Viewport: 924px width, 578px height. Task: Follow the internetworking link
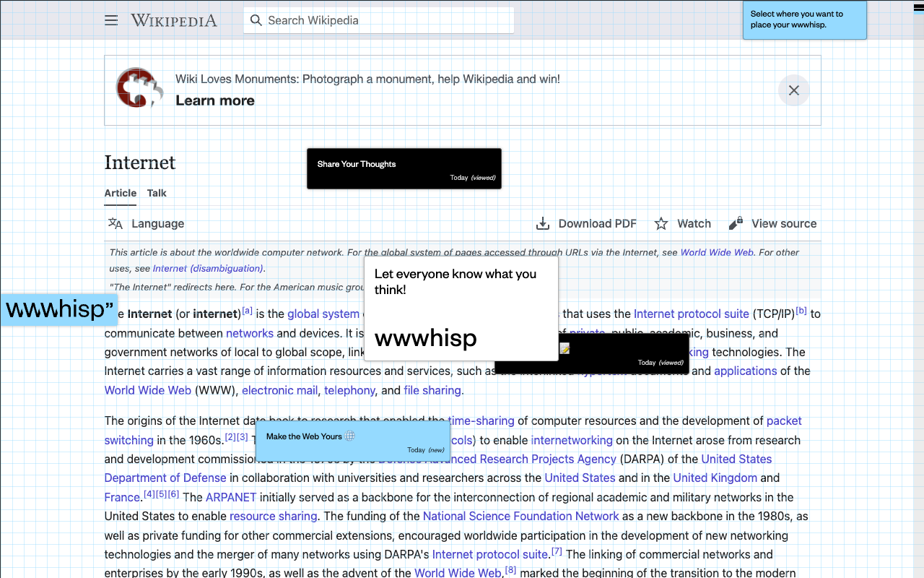(572, 440)
